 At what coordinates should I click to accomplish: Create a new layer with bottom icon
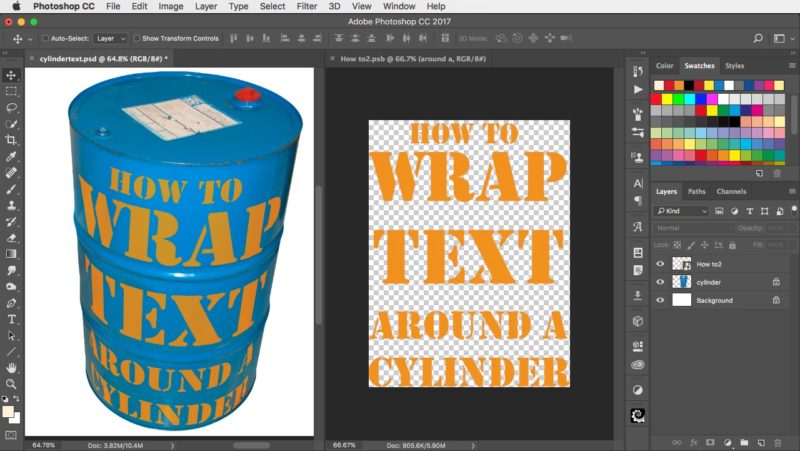click(761, 441)
